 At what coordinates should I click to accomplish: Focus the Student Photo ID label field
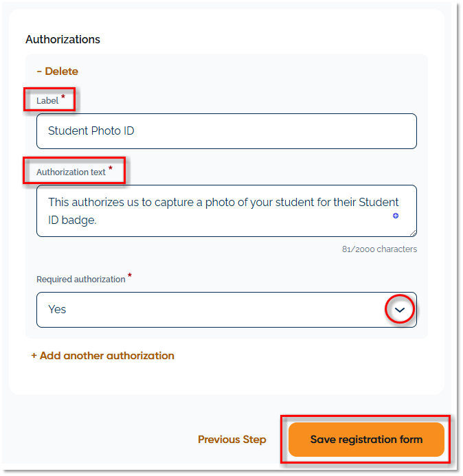pyautogui.click(x=226, y=131)
